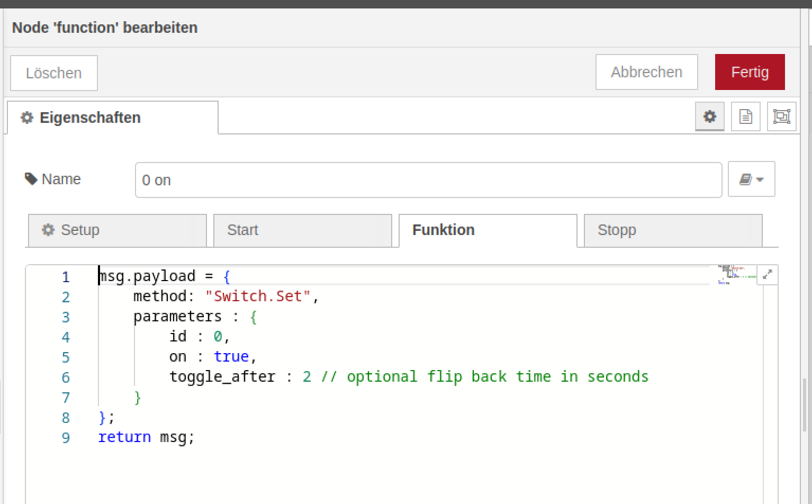This screenshot has height=504, width=812.
Task: Click the id value 0 in line 4
Action: pyautogui.click(x=218, y=336)
